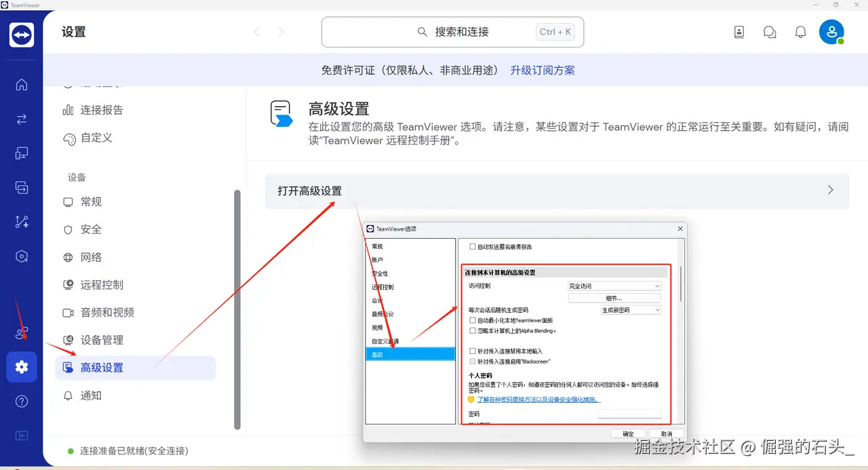The width and height of the screenshot is (868, 470).
Task: Click the 打开高级设置 label
Action: pyautogui.click(x=310, y=191)
